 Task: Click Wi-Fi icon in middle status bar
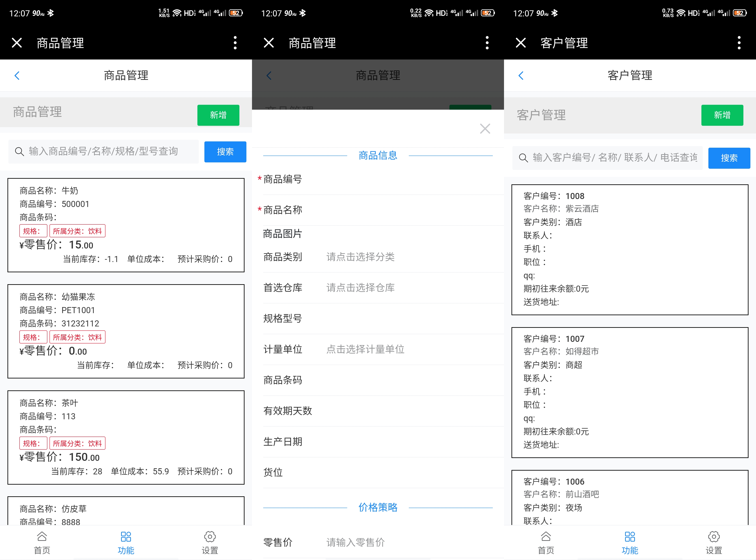[x=429, y=13]
